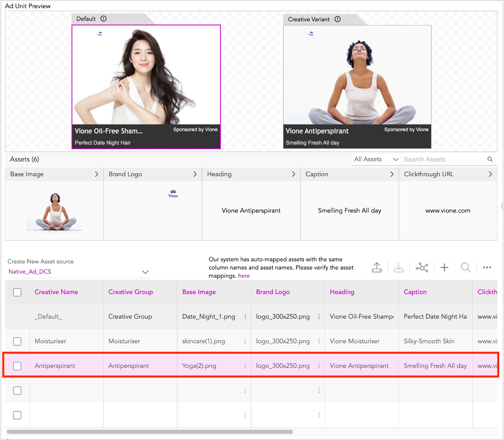Open the Native_Ad_DCS asset source dropdown

[78, 272]
